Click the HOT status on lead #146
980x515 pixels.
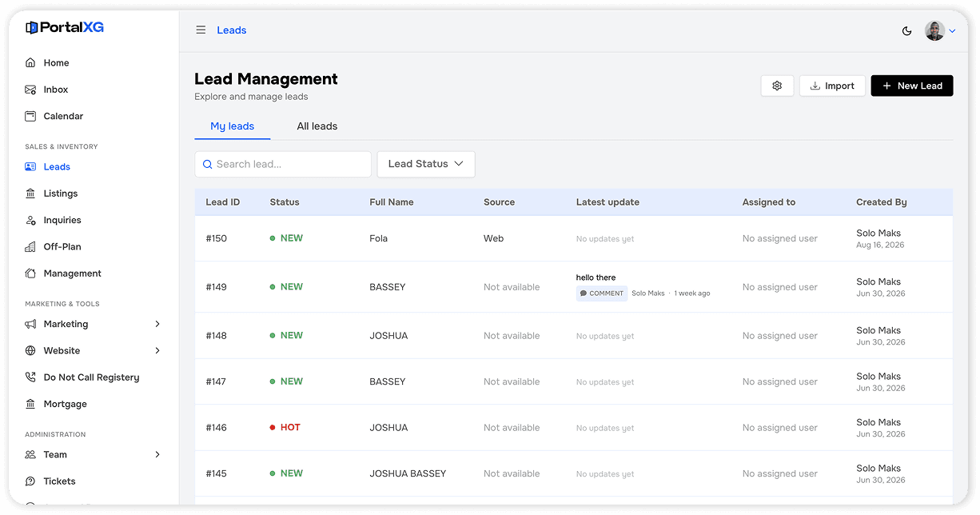coord(285,428)
